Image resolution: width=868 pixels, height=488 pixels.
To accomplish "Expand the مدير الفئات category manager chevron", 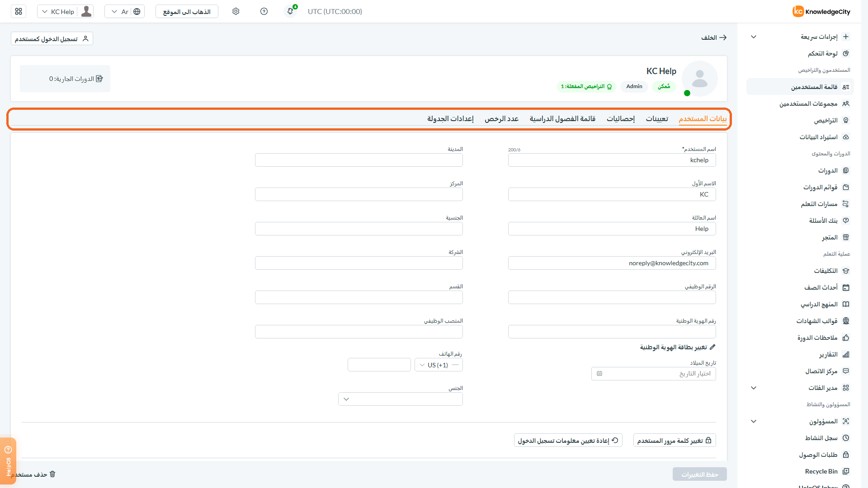I will click(754, 388).
